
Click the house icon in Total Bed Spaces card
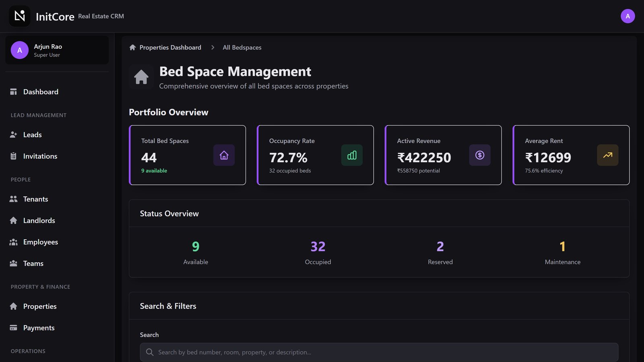pyautogui.click(x=224, y=155)
